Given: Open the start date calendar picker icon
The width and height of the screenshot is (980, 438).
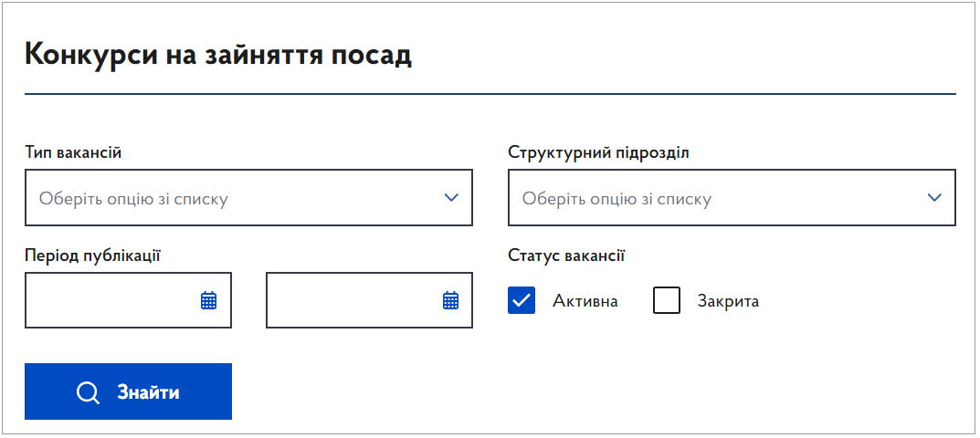Looking at the screenshot, I should click(208, 300).
